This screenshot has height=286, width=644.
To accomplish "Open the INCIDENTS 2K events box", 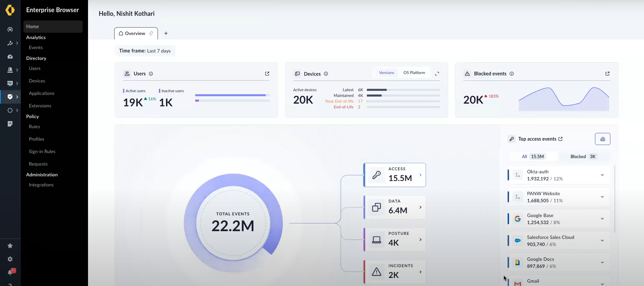I will point(395,272).
